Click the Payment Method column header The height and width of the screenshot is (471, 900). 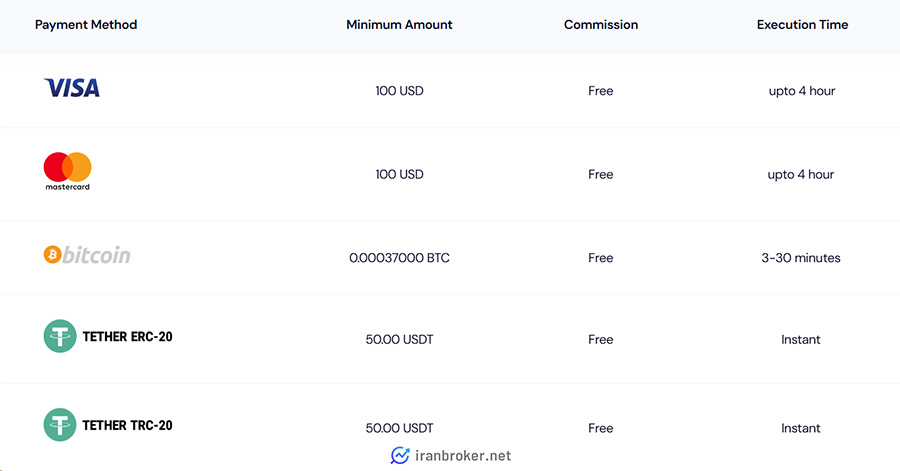click(86, 25)
